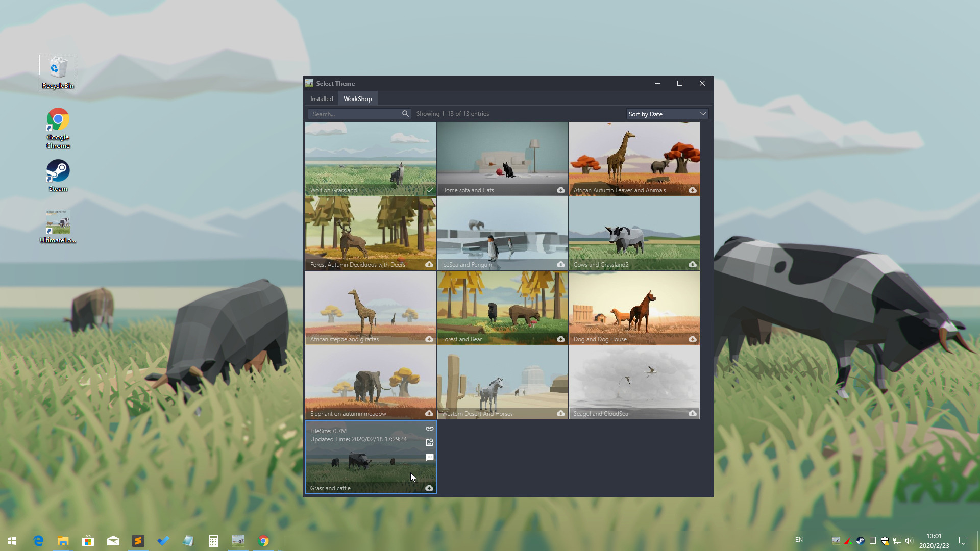
Task: Select the Forest and Bear theme thumbnail
Action: point(502,306)
